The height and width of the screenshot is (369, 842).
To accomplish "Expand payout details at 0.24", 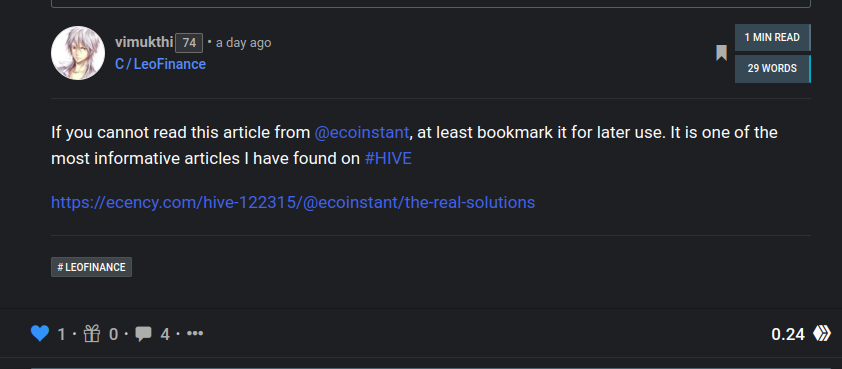I will pyautogui.click(x=788, y=334).
